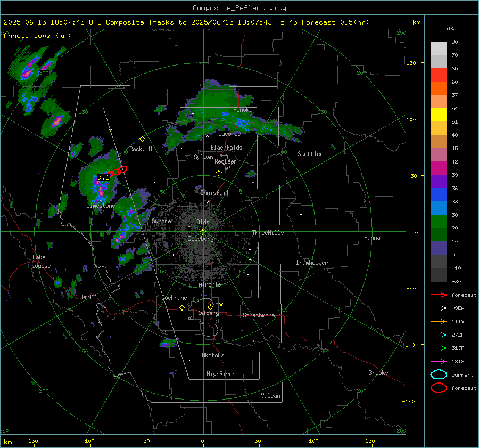
Task: Click the white 09EA arrow in the legend
Action: point(439,308)
